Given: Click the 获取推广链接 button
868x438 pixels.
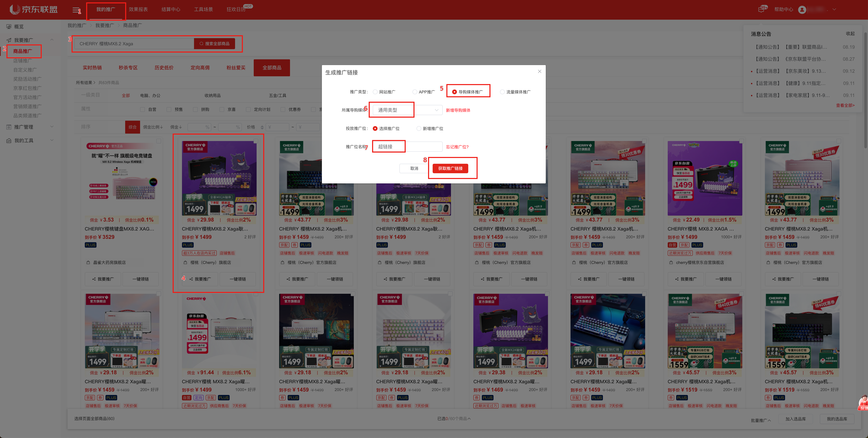Looking at the screenshot, I should pos(450,168).
